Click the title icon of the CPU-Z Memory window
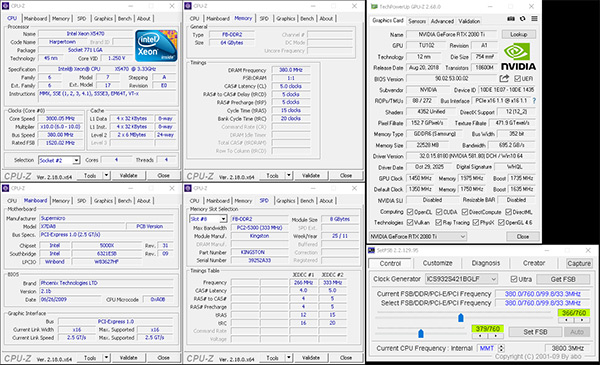Viewport: 600px width, 365px height. coord(188,6)
